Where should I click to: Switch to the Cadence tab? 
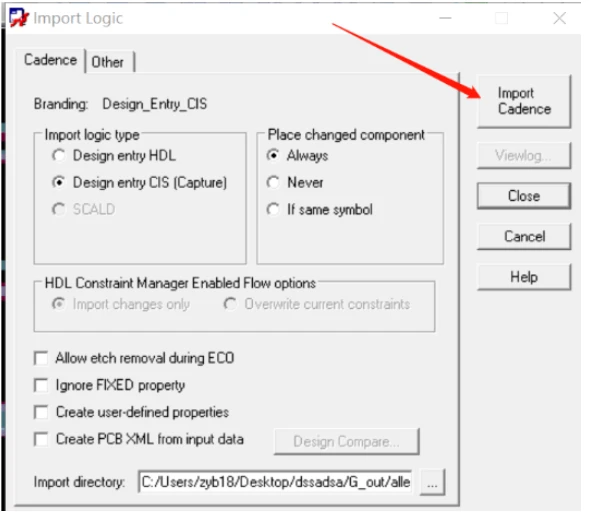50,60
